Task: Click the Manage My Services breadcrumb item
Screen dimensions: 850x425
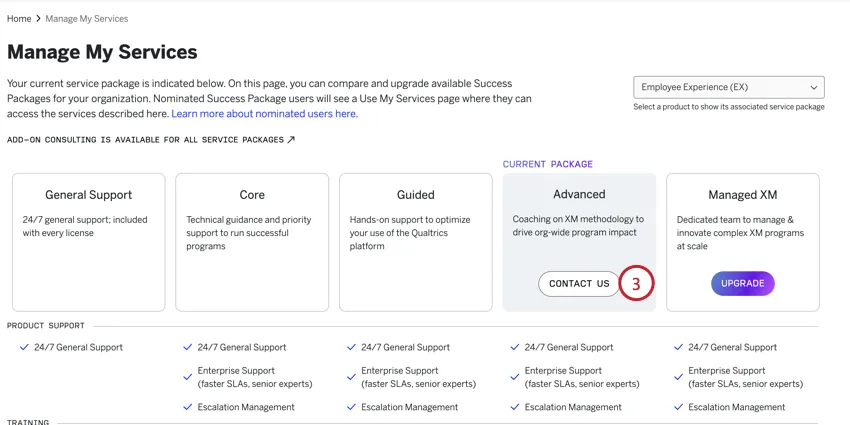Action: click(87, 19)
